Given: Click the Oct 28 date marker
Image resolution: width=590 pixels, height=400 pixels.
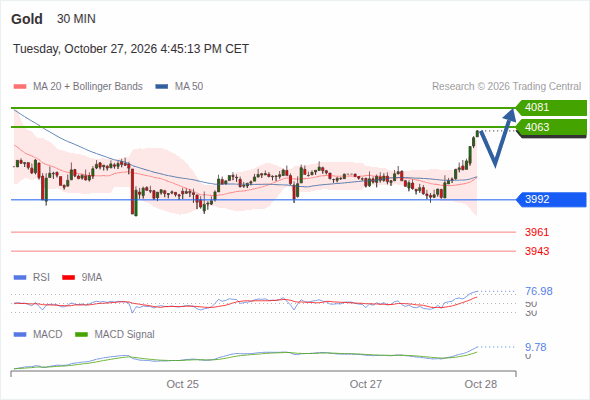Looking at the screenshot, I should (481, 384).
